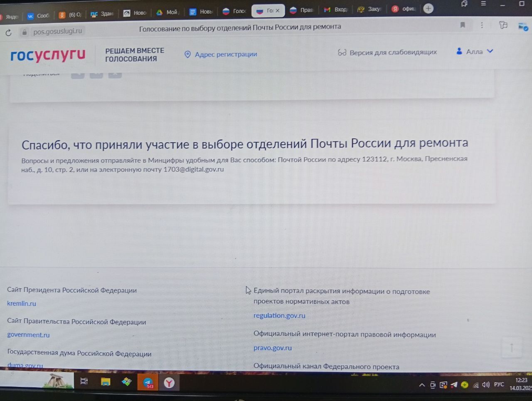Click "Сайт Президента Российской Федерации" text
This screenshot has width=532, height=401.
pyautogui.click(x=72, y=290)
